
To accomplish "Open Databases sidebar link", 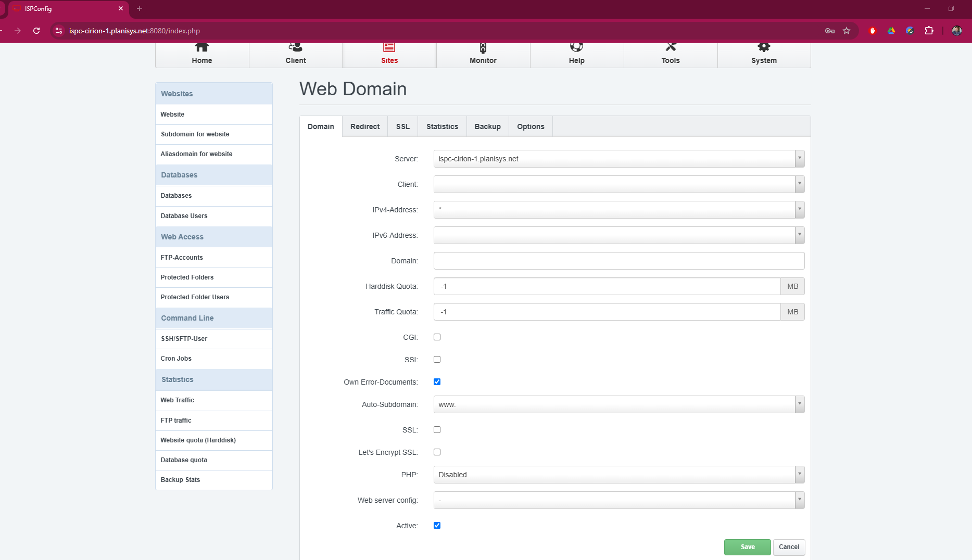I will (x=214, y=196).
